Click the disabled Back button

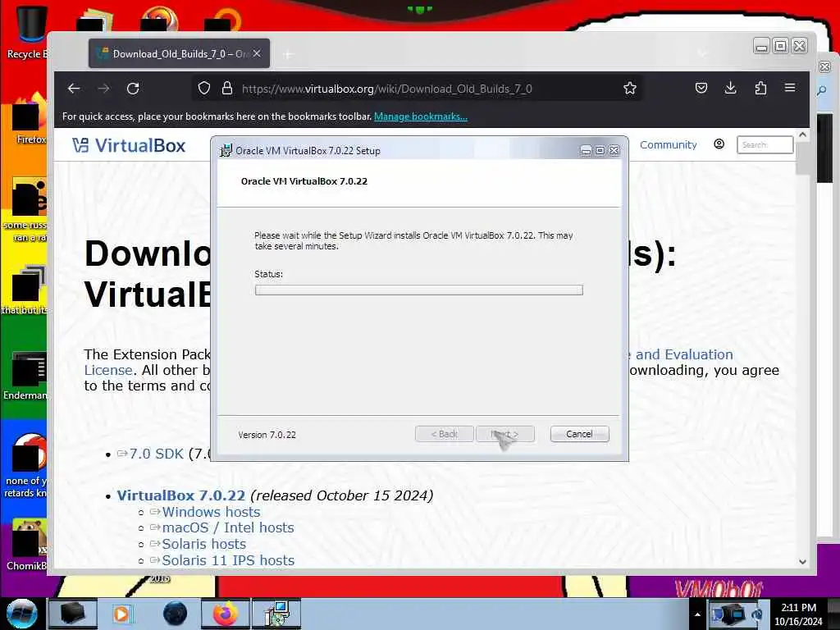(x=444, y=434)
